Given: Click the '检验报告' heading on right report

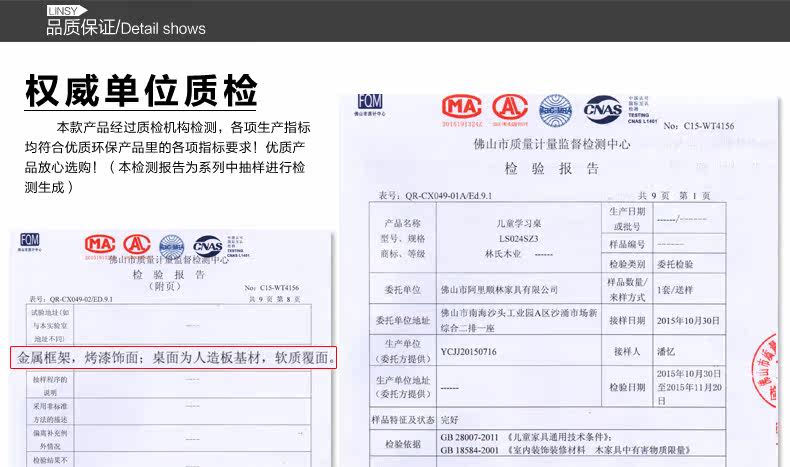Looking at the screenshot, I should tap(551, 168).
